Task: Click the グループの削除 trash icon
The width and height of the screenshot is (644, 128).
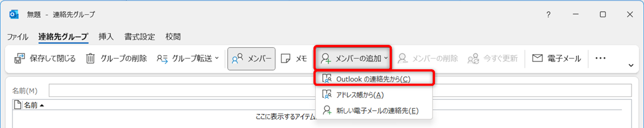Action: point(90,59)
